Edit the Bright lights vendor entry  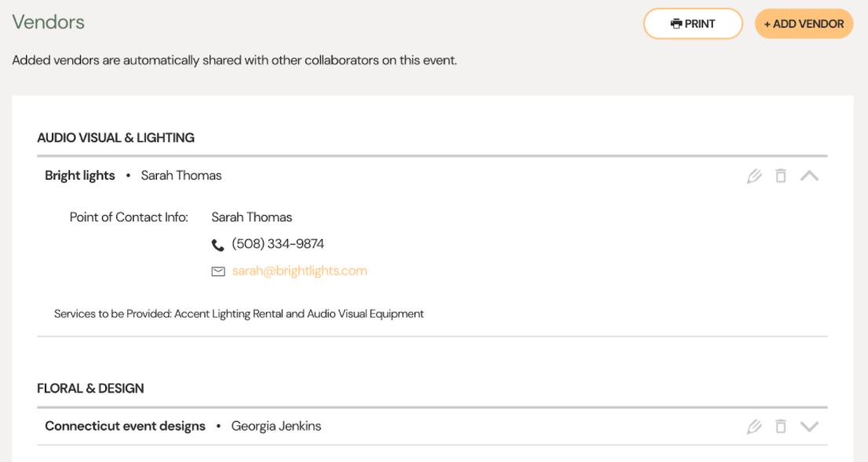[754, 176]
